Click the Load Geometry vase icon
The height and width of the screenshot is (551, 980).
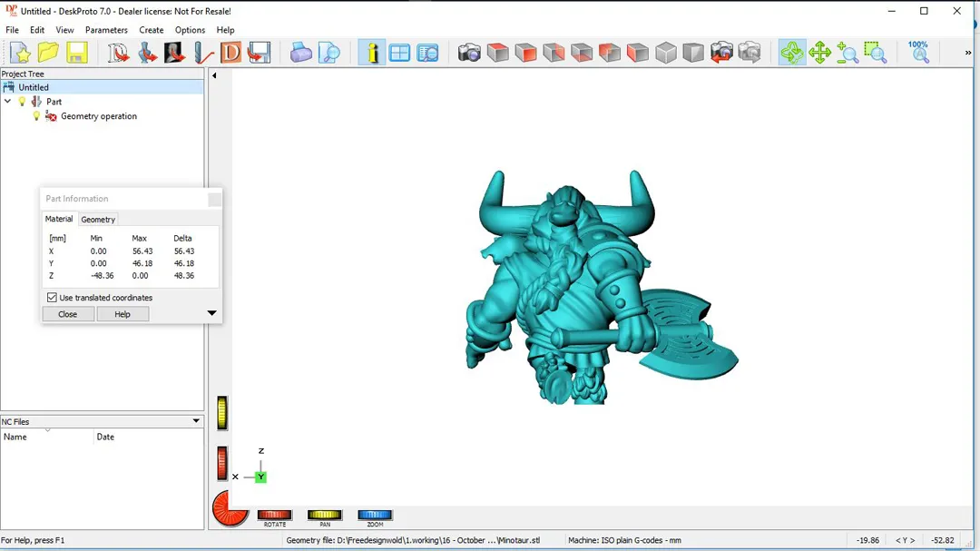click(147, 53)
